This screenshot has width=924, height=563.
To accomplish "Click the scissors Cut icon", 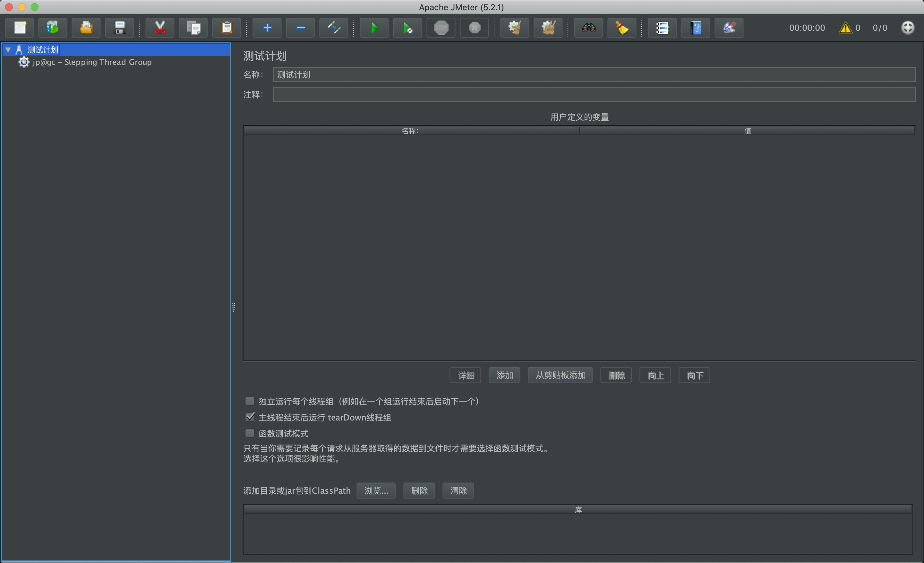I will pyautogui.click(x=160, y=28).
